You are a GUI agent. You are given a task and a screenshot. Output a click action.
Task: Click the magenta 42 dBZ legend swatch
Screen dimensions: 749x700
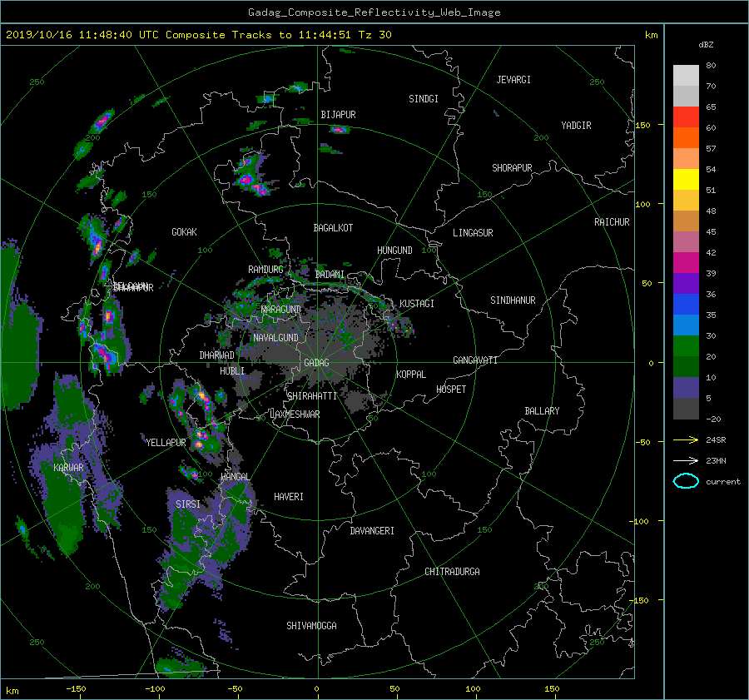(x=686, y=262)
